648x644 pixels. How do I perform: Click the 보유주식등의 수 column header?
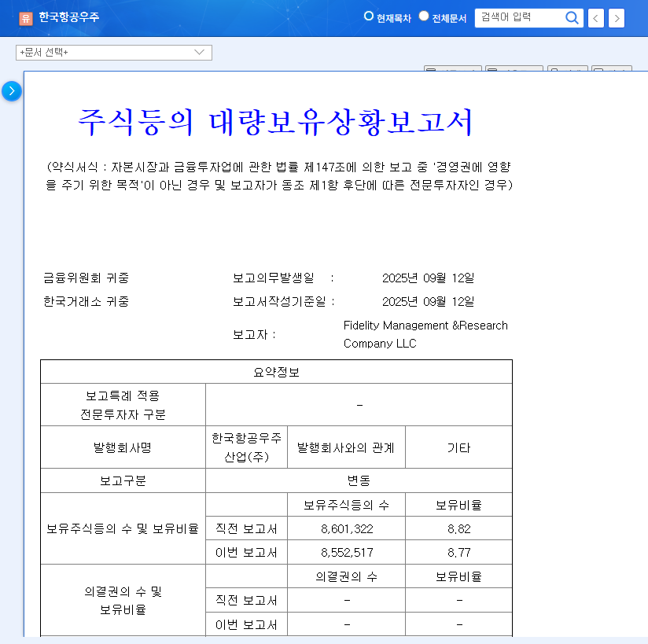(x=346, y=505)
